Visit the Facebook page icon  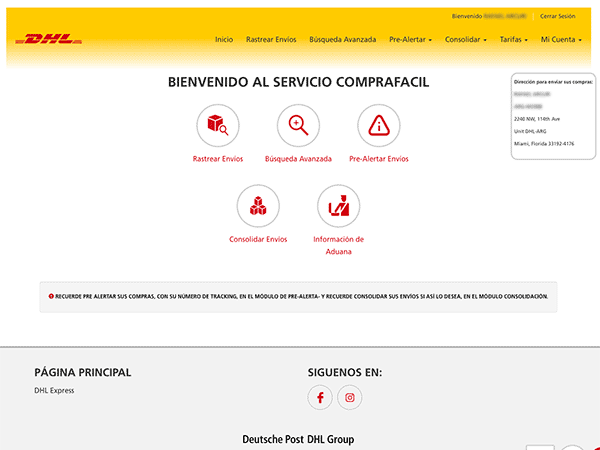[320, 398]
